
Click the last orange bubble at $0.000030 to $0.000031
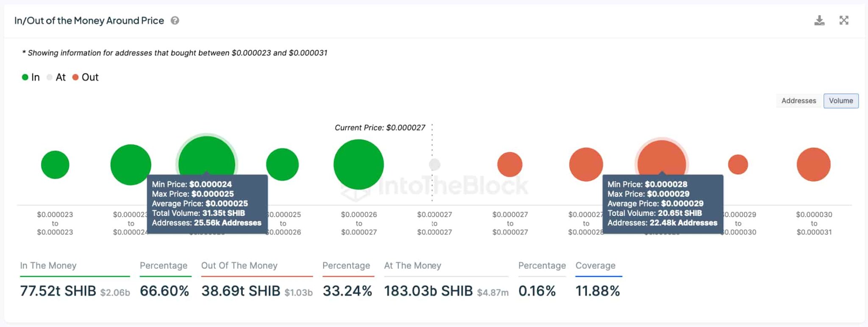pyautogui.click(x=813, y=165)
